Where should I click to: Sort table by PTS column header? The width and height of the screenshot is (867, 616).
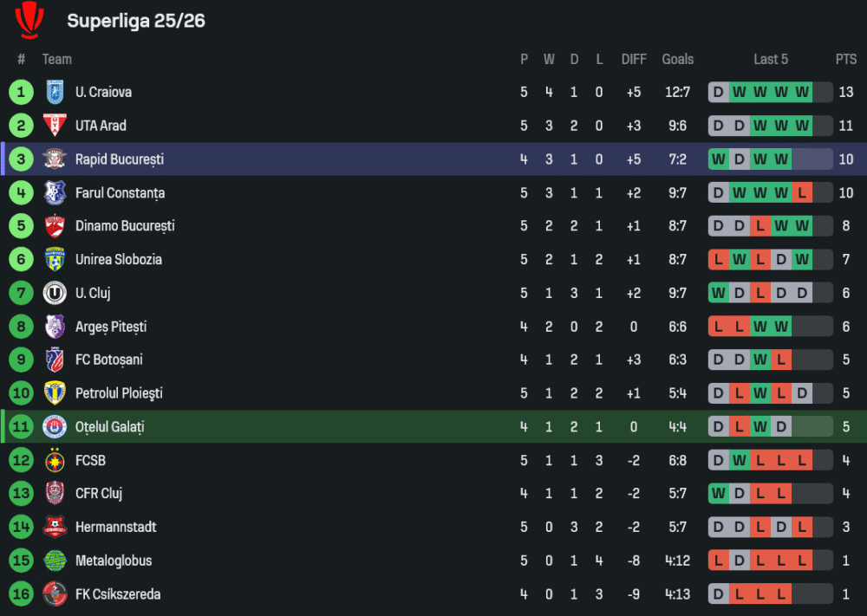click(845, 59)
